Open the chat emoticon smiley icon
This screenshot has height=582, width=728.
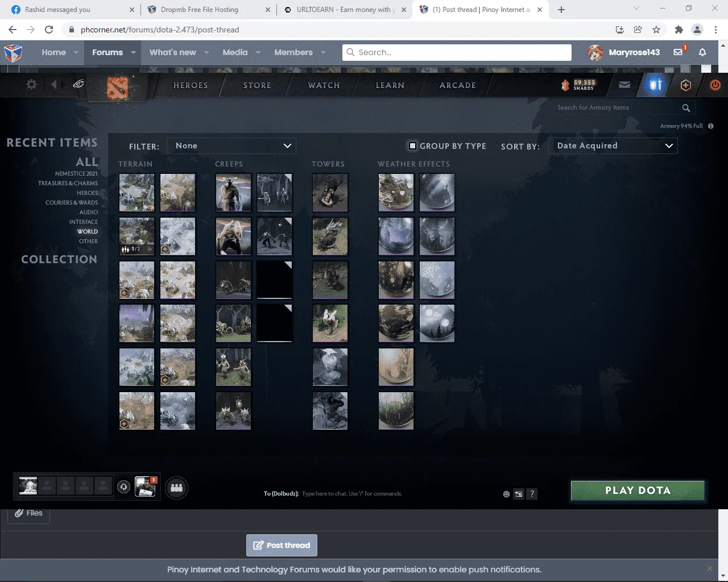[x=506, y=494]
